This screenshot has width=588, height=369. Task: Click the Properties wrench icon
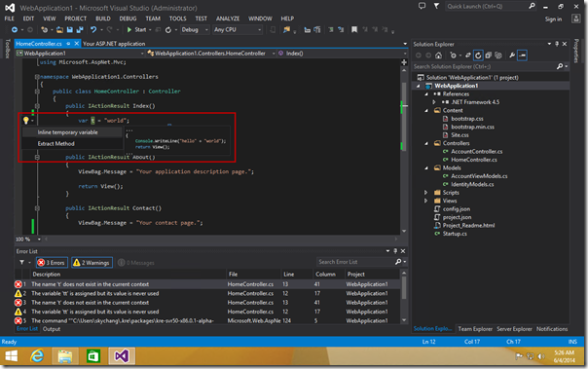512,55
